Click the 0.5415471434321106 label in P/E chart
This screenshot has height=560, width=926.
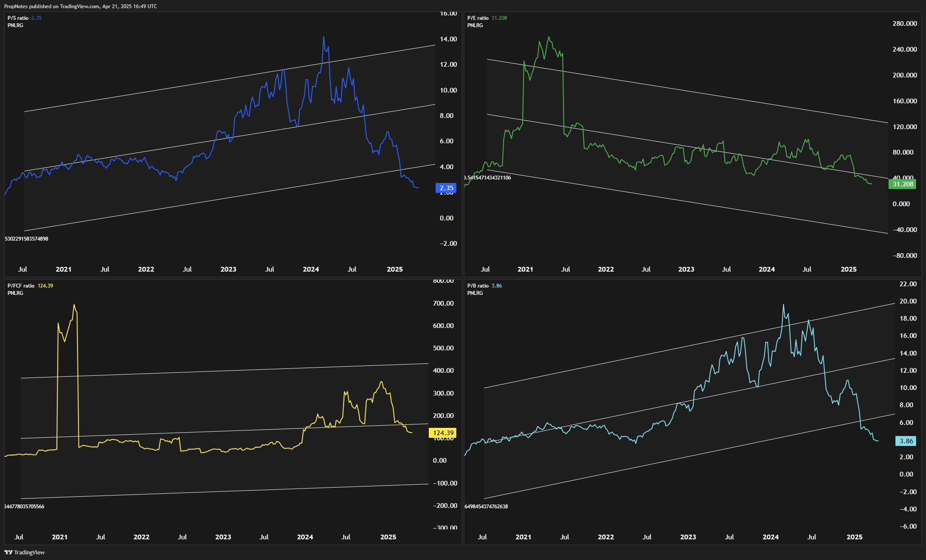pos(487,178)
